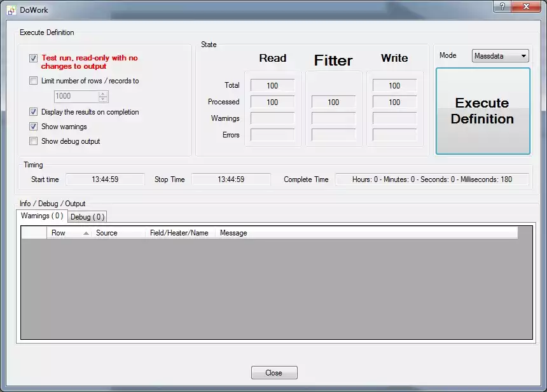Disable the Show warnings checkbox
The height and width of the screenshot is (392, 547).
pos(34,127)
